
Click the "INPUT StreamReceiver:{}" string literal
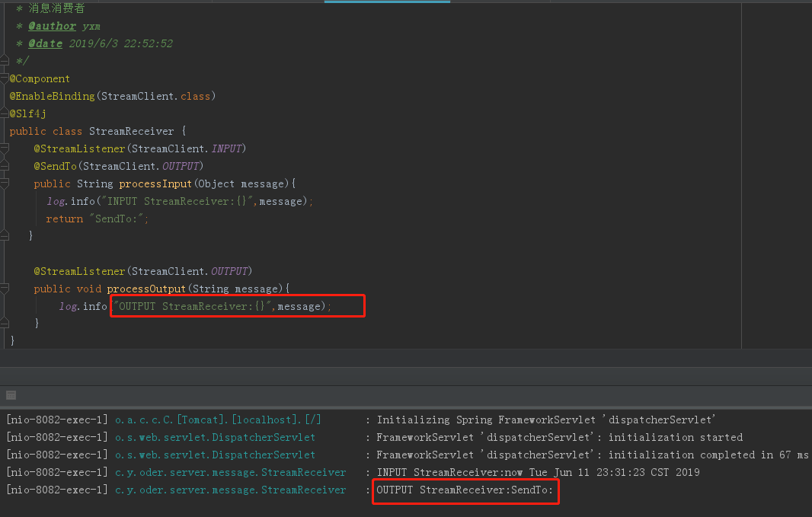click(177, 201)
